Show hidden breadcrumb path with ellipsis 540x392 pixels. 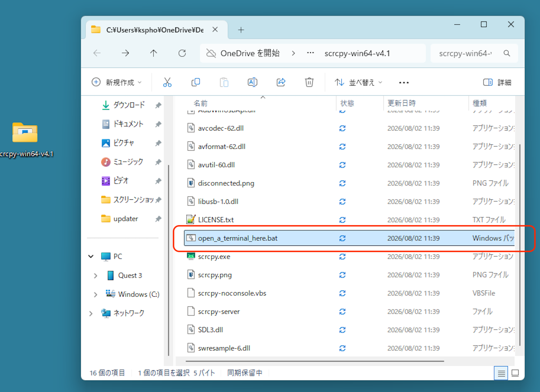tap(310, 53)
